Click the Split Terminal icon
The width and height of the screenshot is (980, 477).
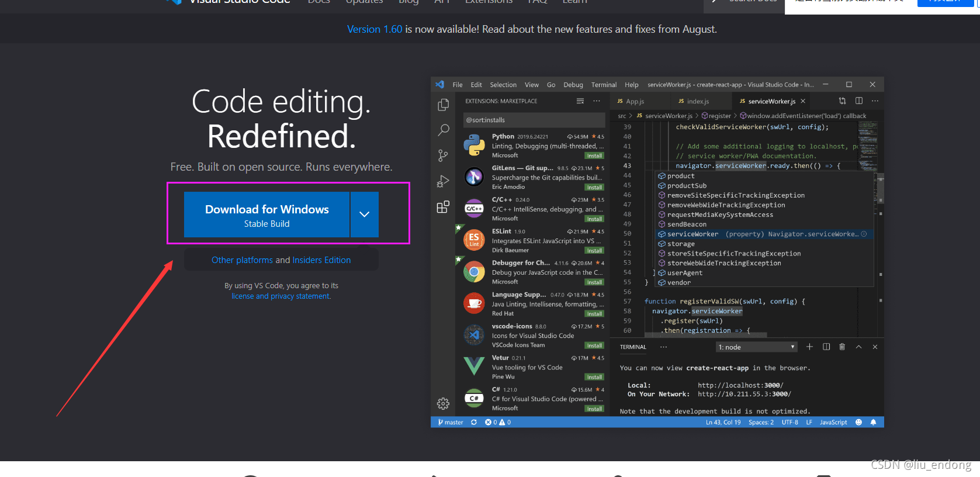pos(826,347)
